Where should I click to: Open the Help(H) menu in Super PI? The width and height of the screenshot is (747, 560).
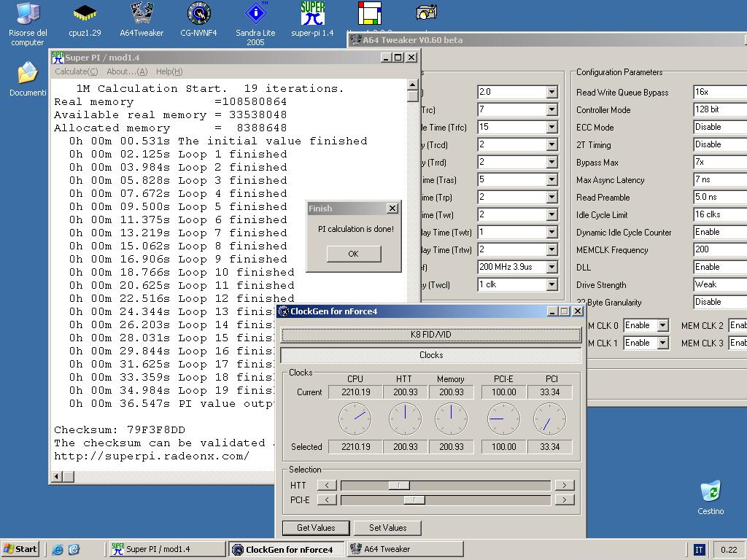(169, 71)
